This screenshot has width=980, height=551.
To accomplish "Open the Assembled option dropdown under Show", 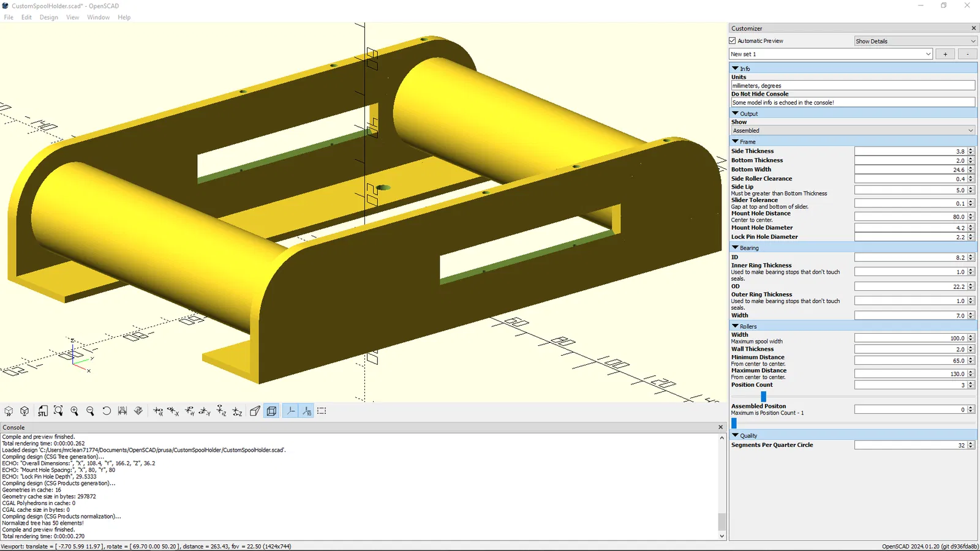I will (x=853, y=130).
